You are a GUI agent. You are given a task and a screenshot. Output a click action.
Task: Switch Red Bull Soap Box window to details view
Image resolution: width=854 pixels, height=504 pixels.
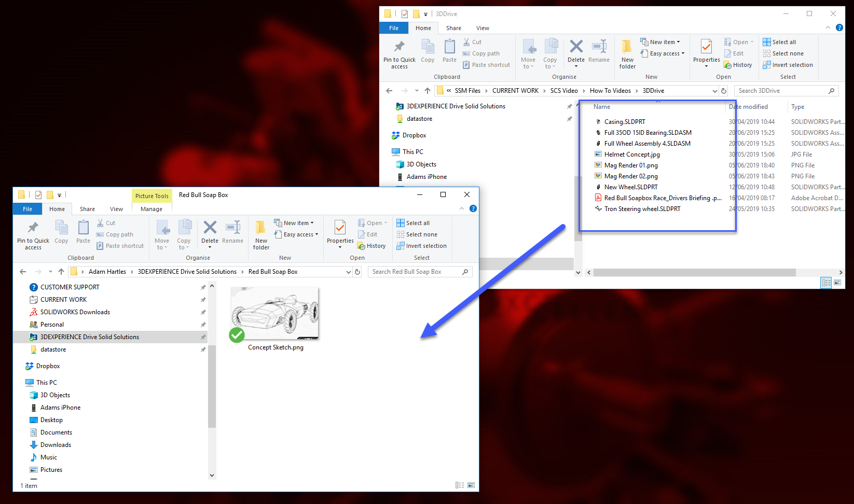(460, 485)
